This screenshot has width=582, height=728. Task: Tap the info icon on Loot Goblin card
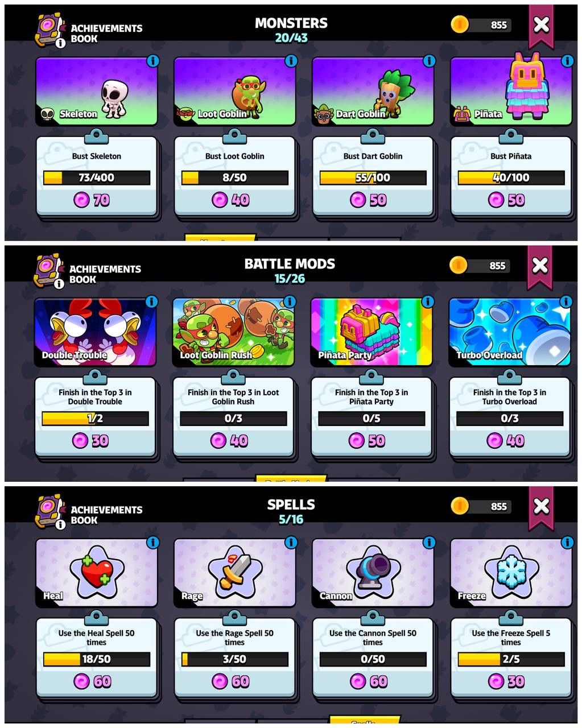click(291, 61)
